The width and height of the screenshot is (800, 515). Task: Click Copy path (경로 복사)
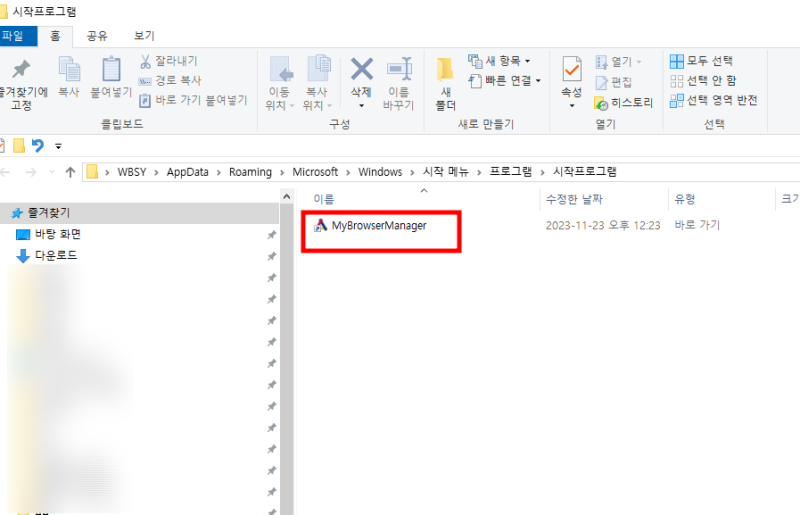coord(170,81)
